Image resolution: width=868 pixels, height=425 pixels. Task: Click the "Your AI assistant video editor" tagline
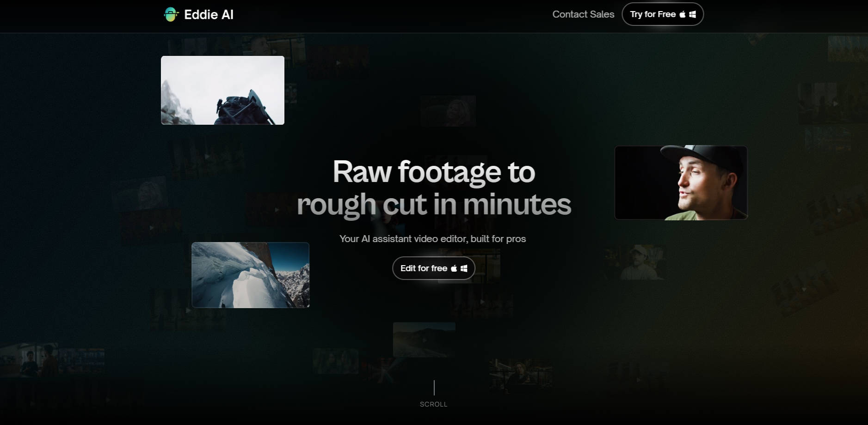click(432, 239)
